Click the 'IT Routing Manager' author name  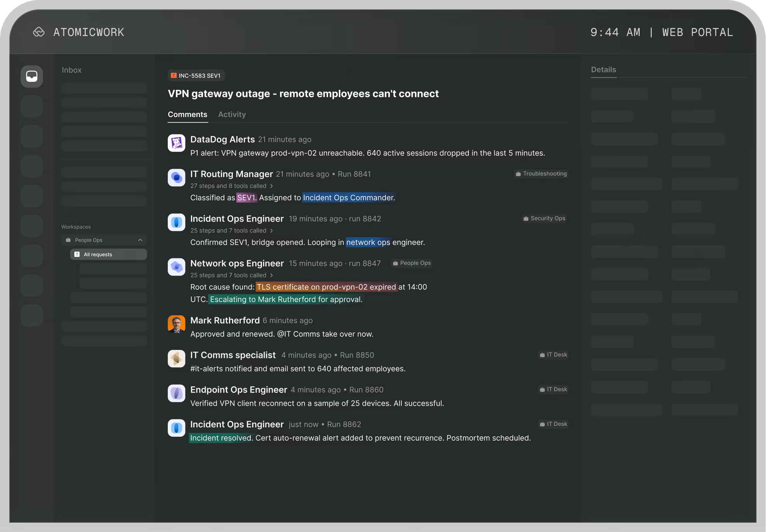coord(232,174)
